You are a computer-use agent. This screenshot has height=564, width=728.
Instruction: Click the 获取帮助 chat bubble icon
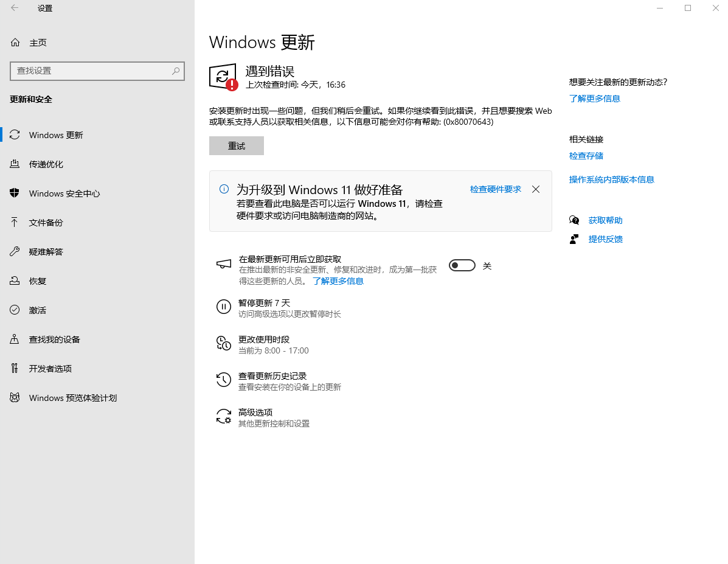[574, 220]
